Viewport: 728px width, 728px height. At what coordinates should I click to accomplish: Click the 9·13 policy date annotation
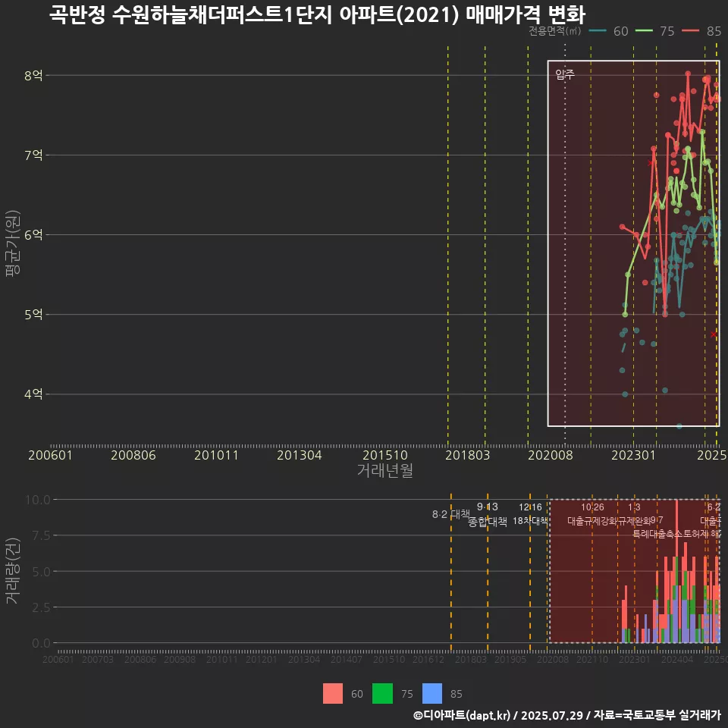coord(487,507)
